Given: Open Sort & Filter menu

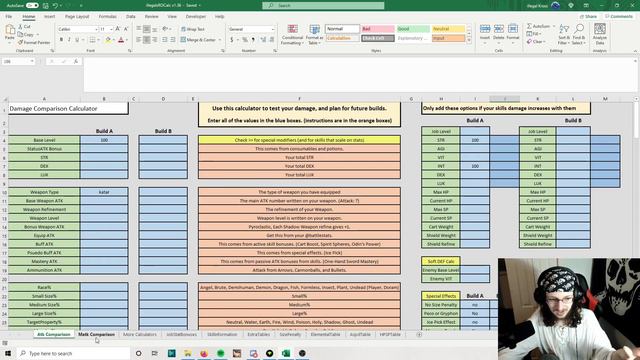Looking at the screenshot, I should tap(564, 34).
